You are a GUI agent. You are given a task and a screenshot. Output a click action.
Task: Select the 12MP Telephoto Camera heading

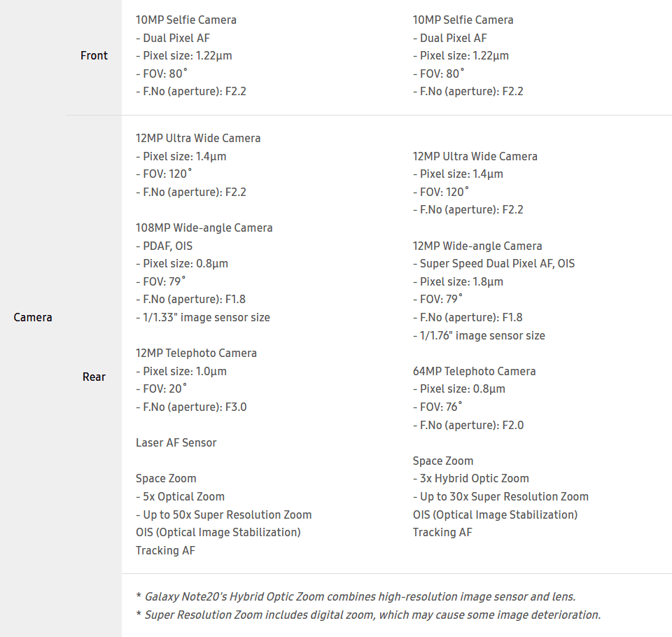pos(196,353)
